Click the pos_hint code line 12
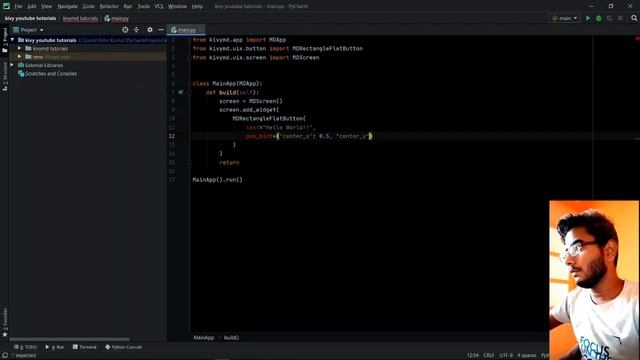 coord(309,136)
